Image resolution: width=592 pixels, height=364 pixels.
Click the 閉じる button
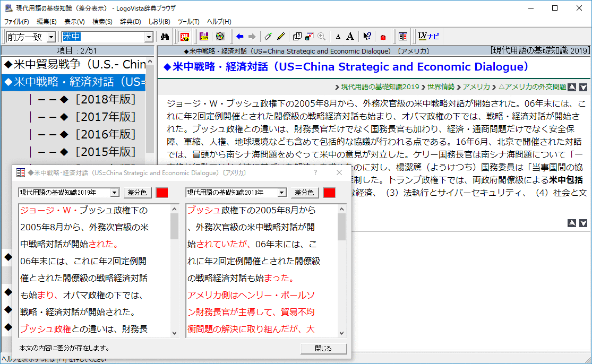pos(323,349)
